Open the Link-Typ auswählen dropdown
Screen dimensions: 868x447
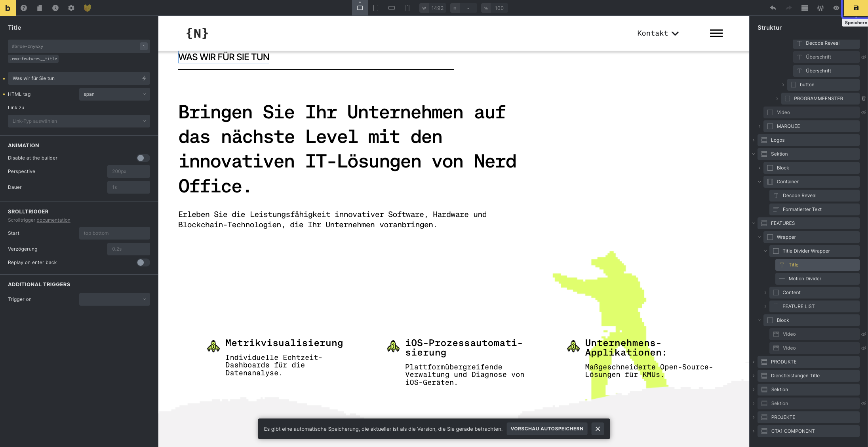pyautogui.click(x=79, y=121)
